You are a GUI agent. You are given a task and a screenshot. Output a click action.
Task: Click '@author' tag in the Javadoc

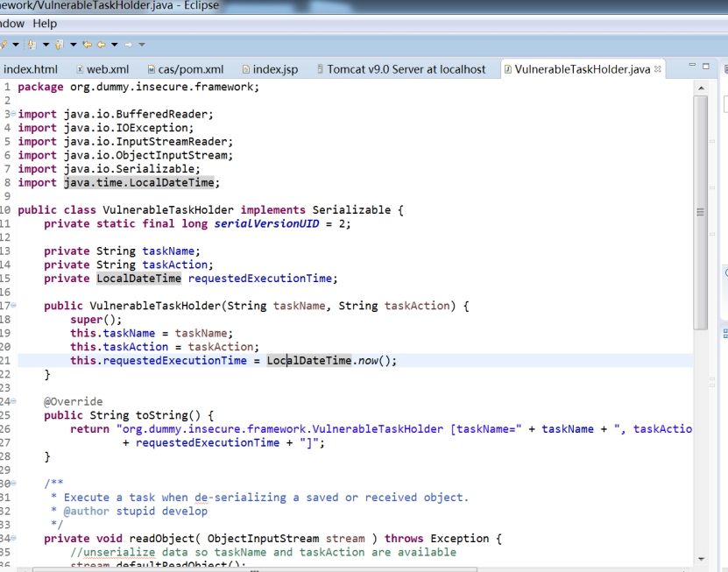[87, 512]
